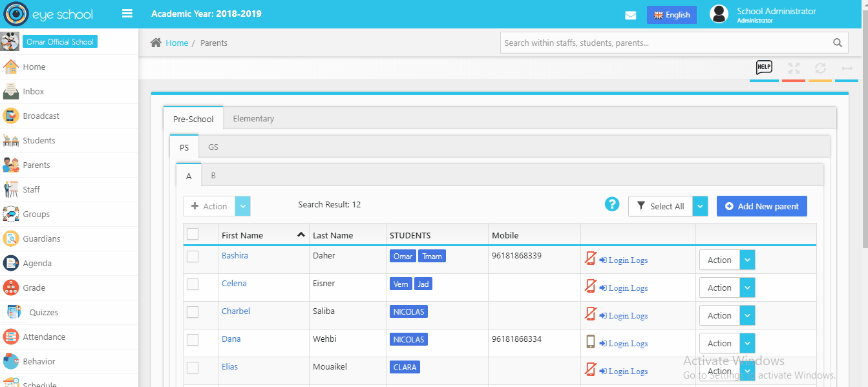The height and width of the screenshot is (387, 868).
Task: Open the mail envelope icon in header
Action: point(631,16)
